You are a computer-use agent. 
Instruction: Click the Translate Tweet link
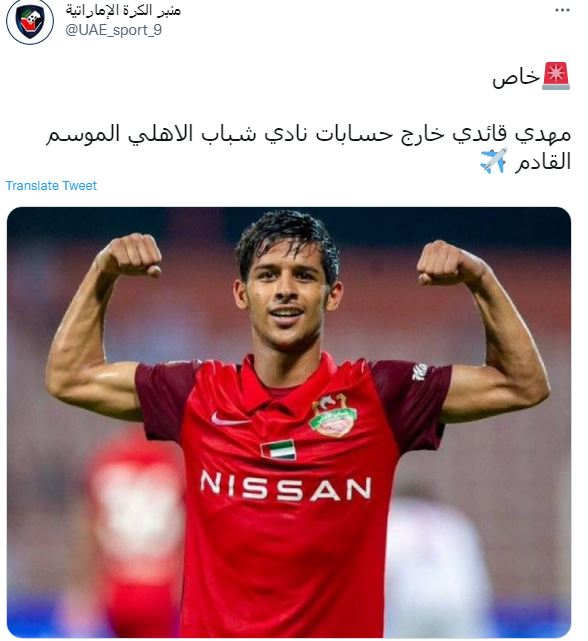click(x=51, y=186)
